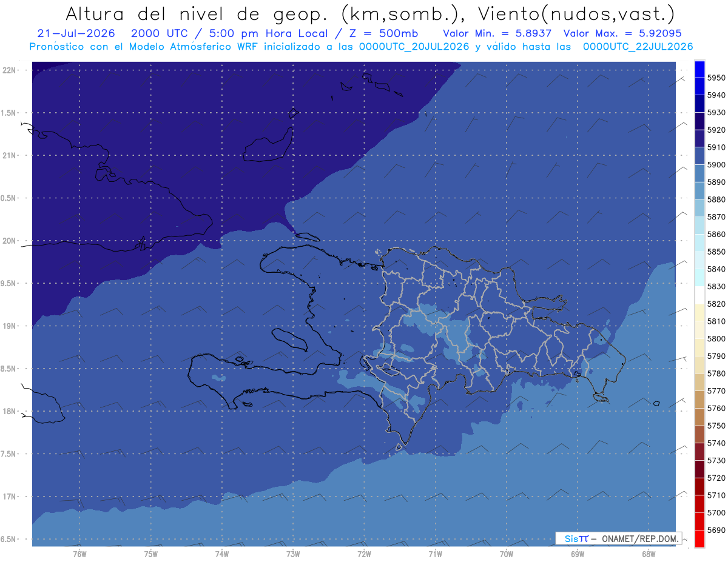Click the bright blue swatch above 5950
728x562 pixels.
pos(699,69)
